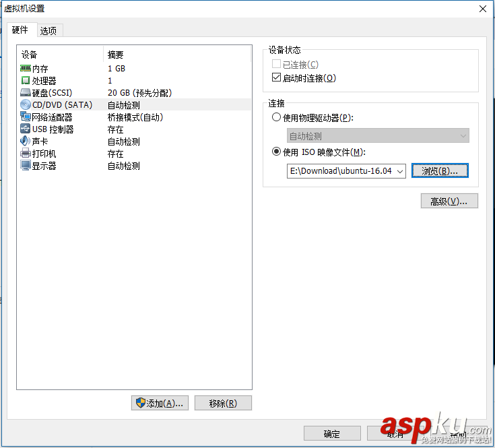The height and width of the screenshot is (448, 495).
Task: Click the sound card 自动检测 summary
Action: pos(124,141)
